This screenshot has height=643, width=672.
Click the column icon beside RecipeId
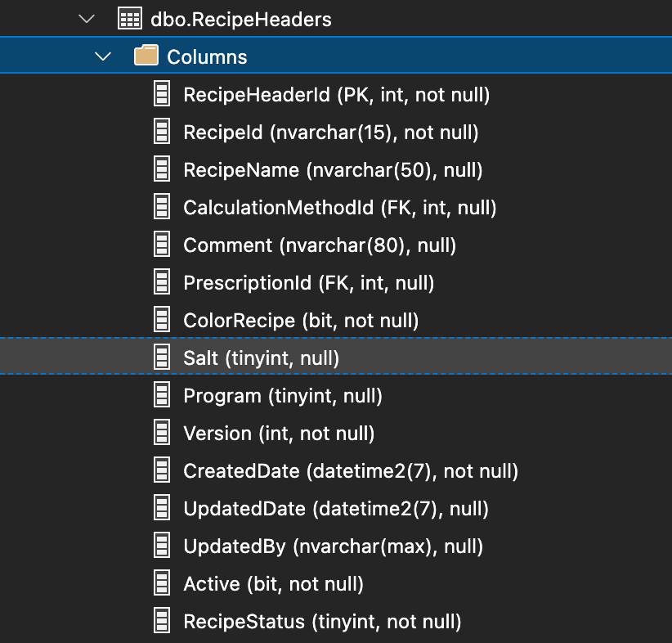pos(162,132)
